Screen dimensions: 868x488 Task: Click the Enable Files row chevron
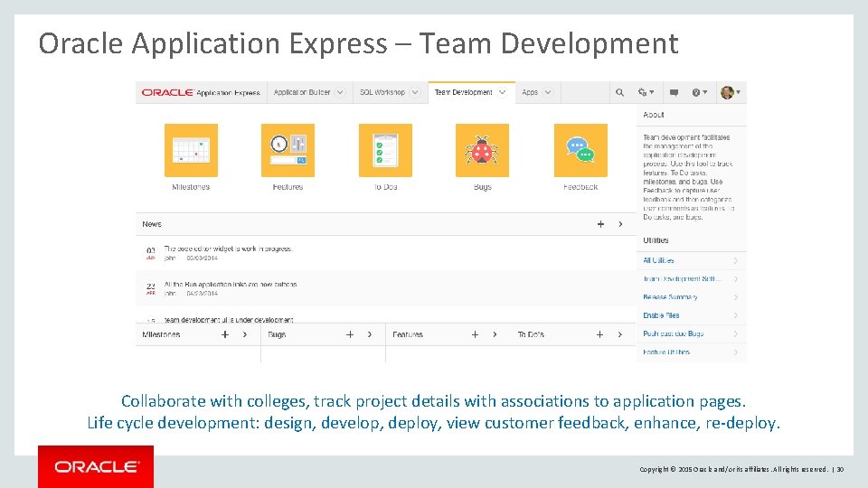(x=736, y=315)
